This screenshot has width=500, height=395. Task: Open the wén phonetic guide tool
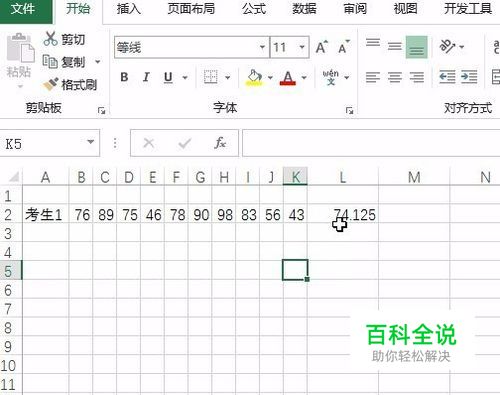[331, 77]
